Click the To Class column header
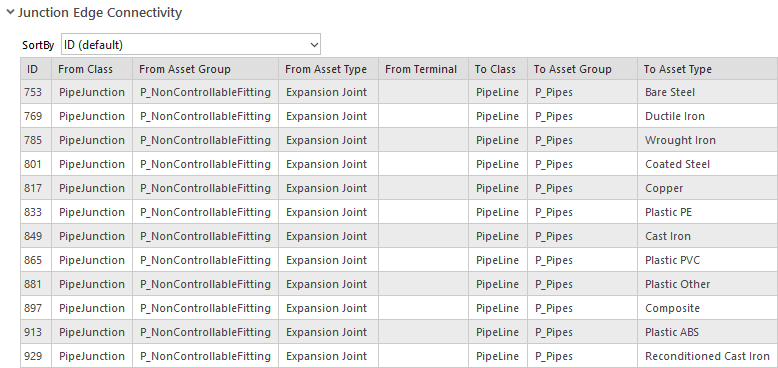778x368 pixels. tap(498, 69)
